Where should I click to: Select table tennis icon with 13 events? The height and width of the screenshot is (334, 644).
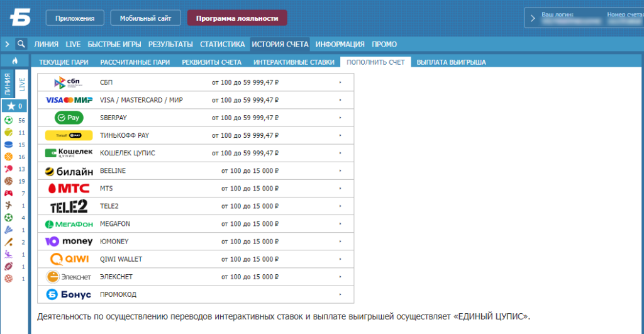9,169
